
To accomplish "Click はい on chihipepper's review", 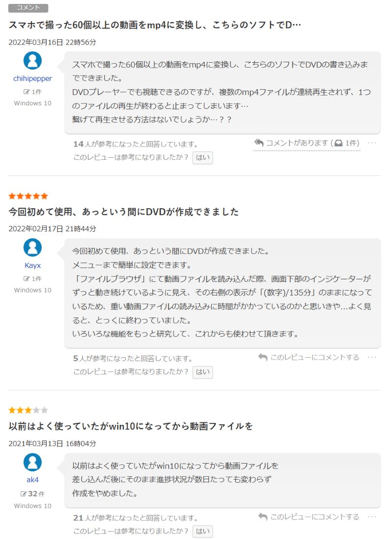I will tap(202, 158).
